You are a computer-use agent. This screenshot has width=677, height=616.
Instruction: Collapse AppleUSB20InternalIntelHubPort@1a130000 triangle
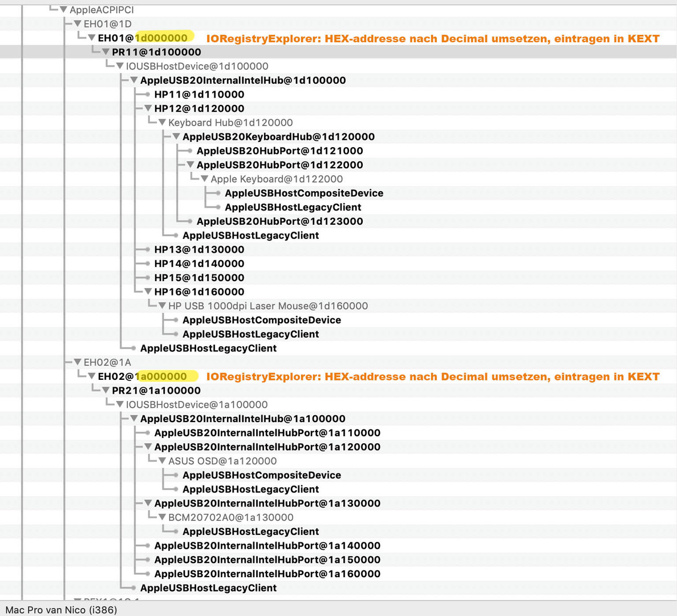[148, 503]
